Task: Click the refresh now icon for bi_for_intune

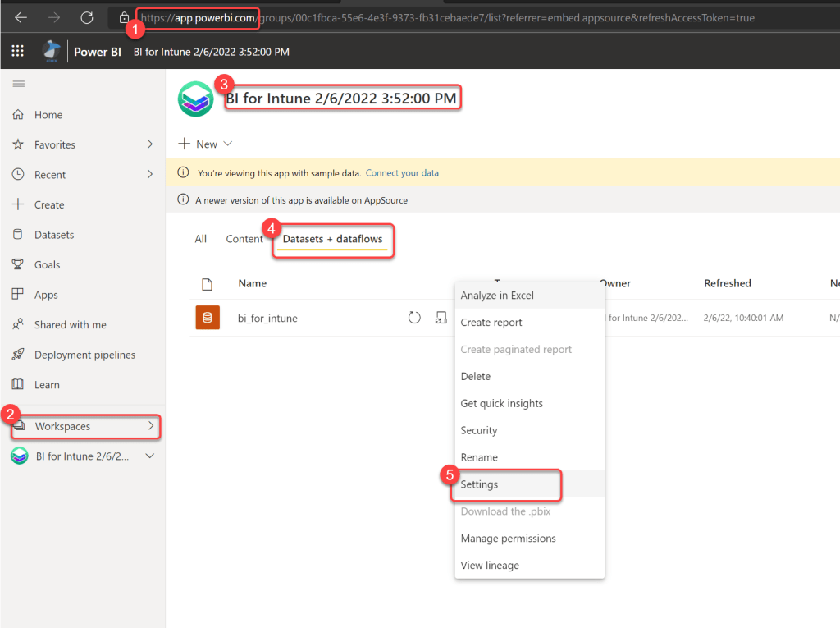Action: (x=414, y=318)
